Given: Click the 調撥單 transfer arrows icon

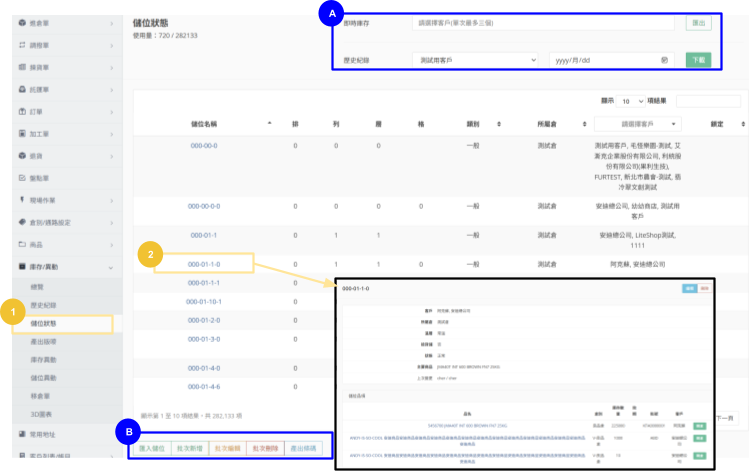Looking at the screenshot, I should point(22,45).
